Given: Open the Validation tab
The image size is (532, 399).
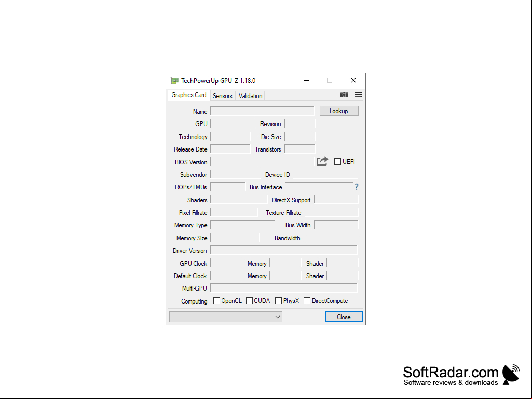Looking at the screenshot, I should [250, 96].
